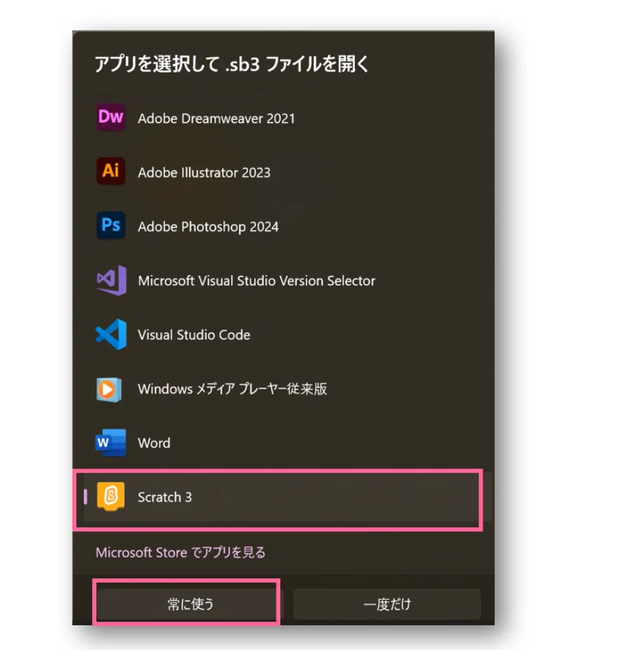Choose the Visual Studio Code label
644x659 pixels.
[194, 335]
